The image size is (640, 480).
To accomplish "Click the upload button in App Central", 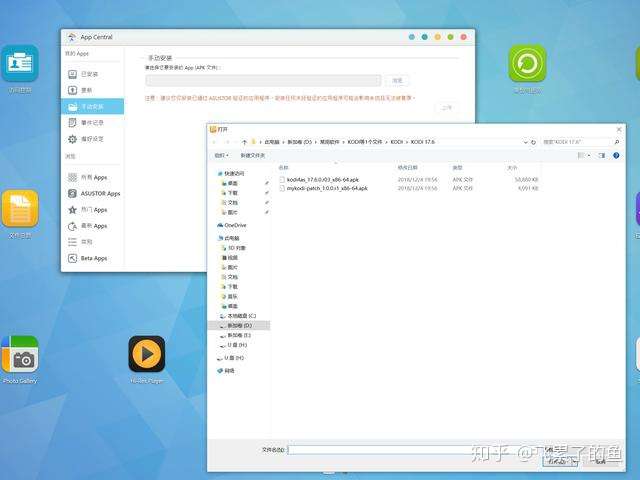I will point(447,107).
